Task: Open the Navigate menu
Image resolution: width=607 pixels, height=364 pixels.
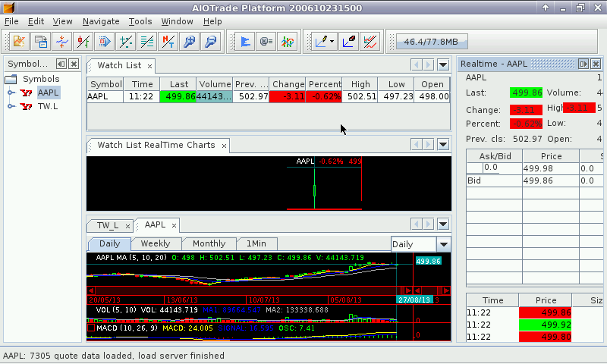Action: pos(101,21)
